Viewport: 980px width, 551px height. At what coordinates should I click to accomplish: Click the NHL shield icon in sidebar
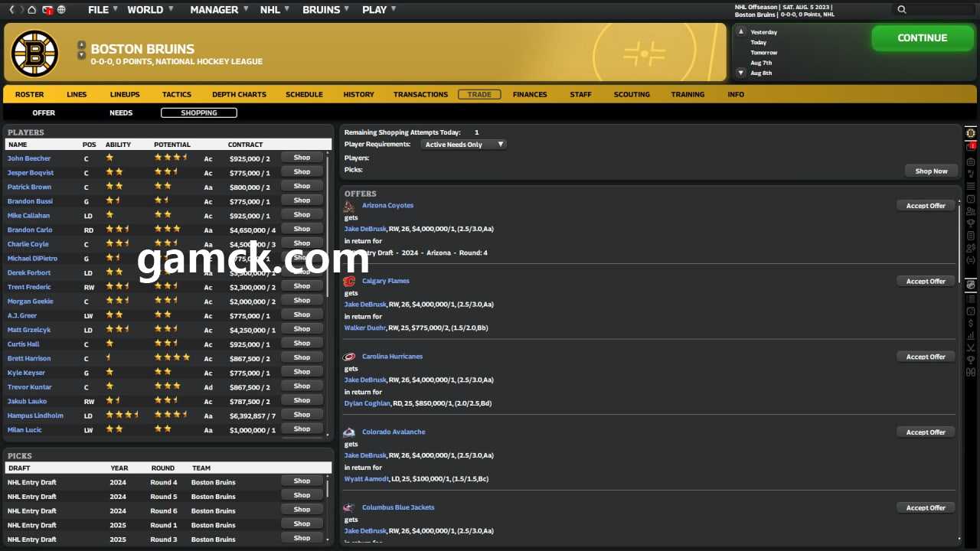click(970, 284)
